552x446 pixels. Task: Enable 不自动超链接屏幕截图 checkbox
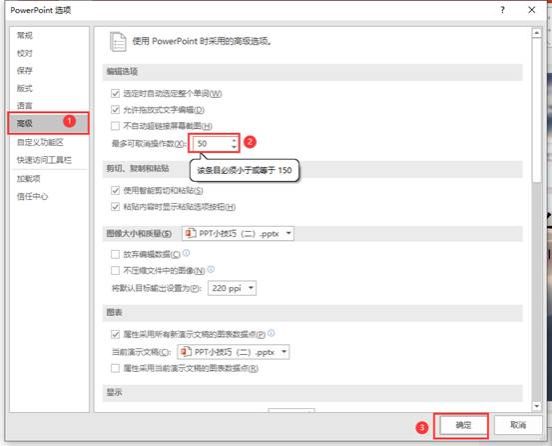(115, 126)
